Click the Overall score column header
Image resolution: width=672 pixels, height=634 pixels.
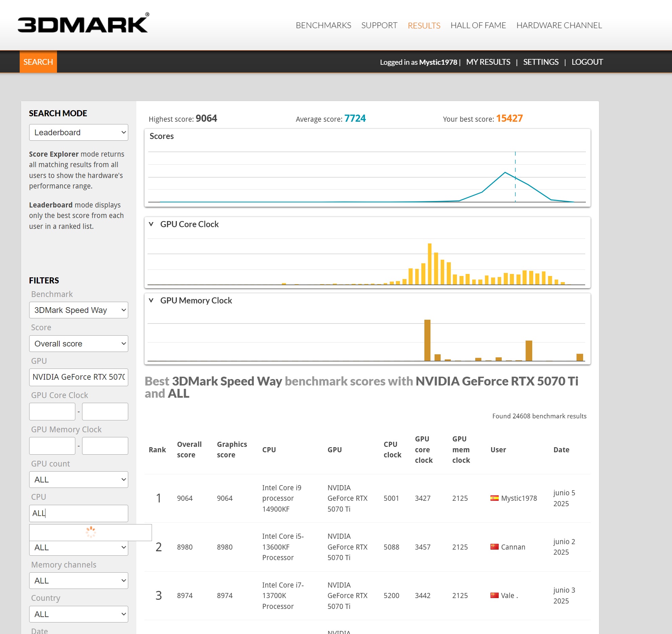tap(189, 450)
